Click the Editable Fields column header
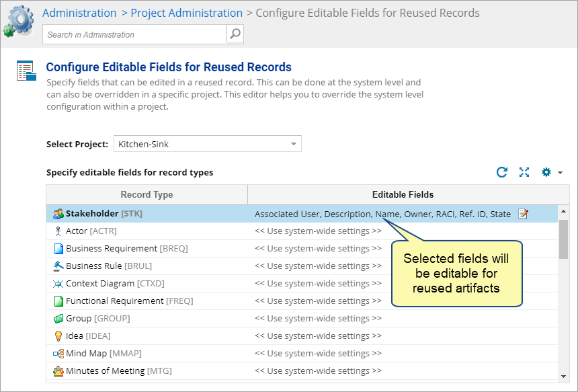Screen dimensions: 578x392 403,195
